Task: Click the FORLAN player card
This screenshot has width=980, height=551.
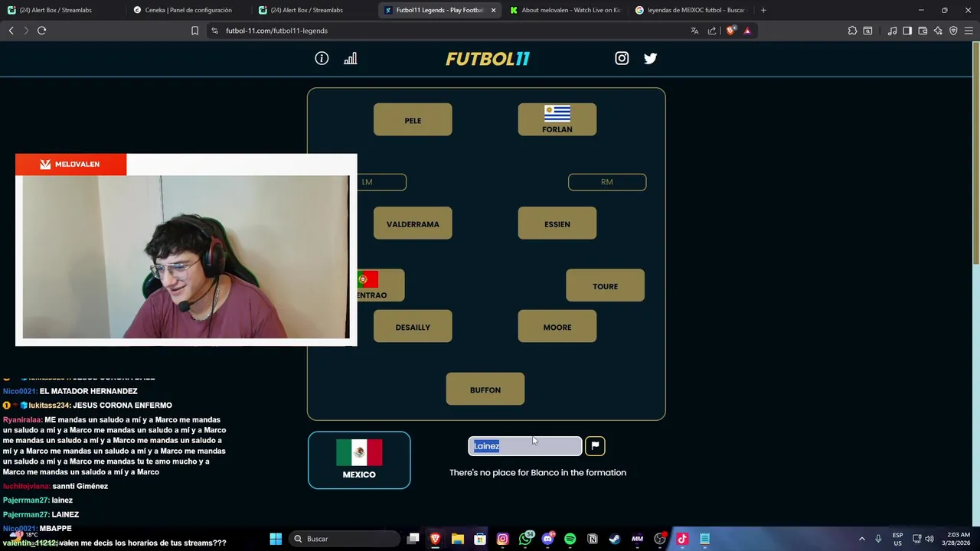Action: coord(557,120)
